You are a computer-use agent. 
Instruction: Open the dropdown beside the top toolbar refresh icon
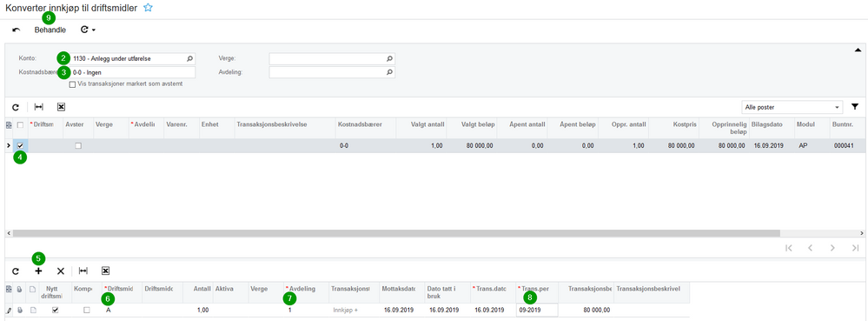coord(94,30)
